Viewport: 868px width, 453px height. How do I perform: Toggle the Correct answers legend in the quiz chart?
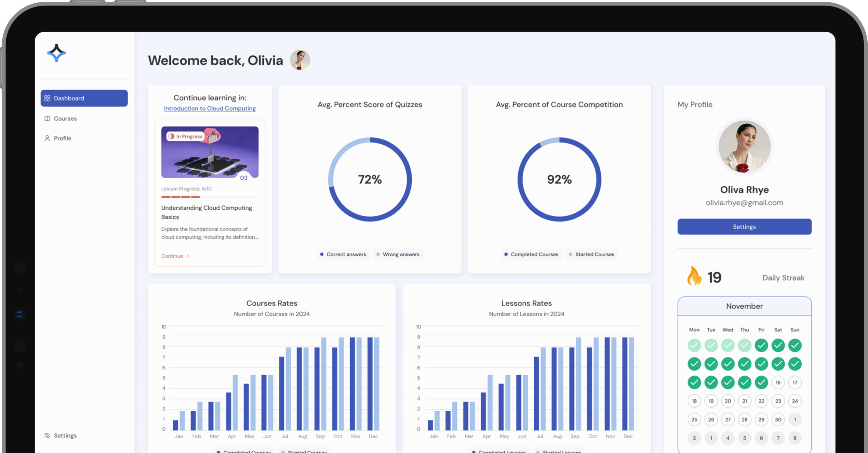(x=343, y=254)
